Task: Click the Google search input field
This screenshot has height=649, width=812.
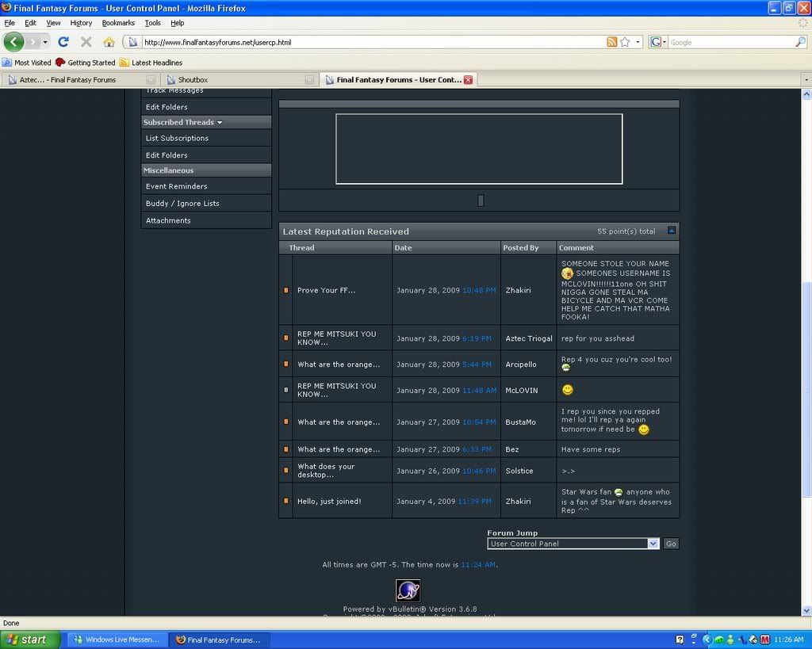Action: tap(730, 42)
